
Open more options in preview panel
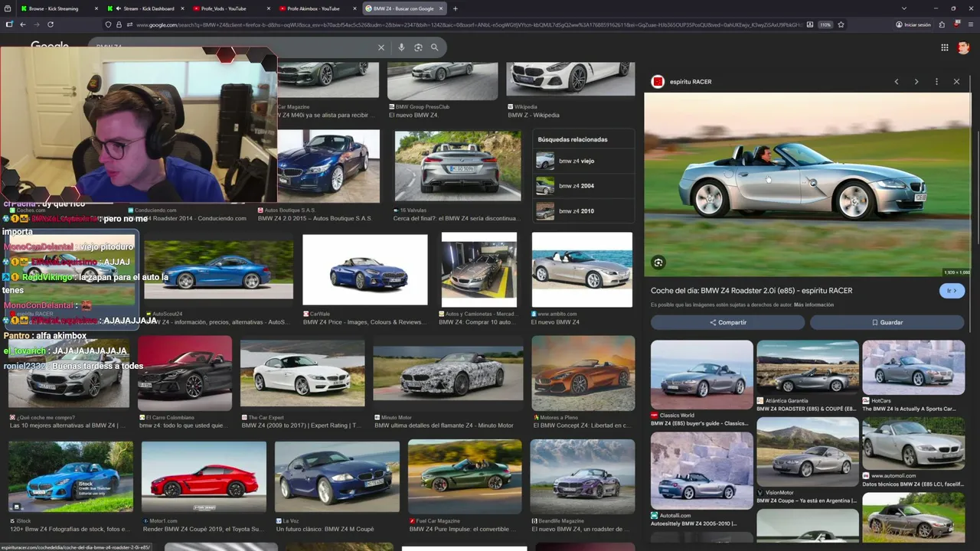[x=936, y=82]
